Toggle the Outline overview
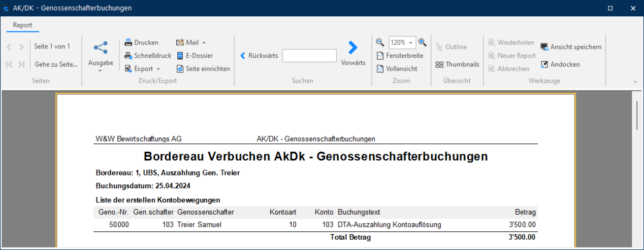644x250 pixels. (x=451, y=47)
